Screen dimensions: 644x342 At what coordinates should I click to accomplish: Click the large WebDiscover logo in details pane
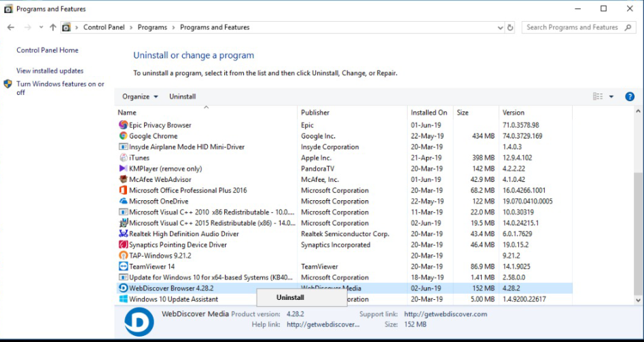(139, 322)
